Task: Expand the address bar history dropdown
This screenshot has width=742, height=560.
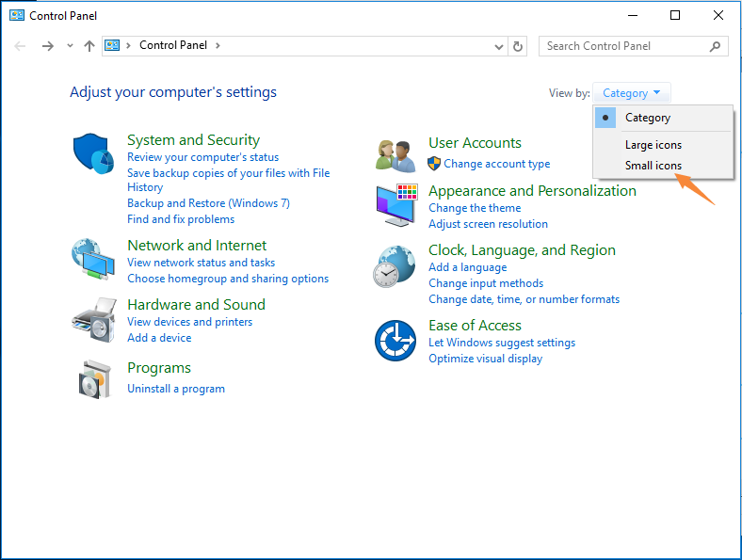Action: click(x=499, y=46)
